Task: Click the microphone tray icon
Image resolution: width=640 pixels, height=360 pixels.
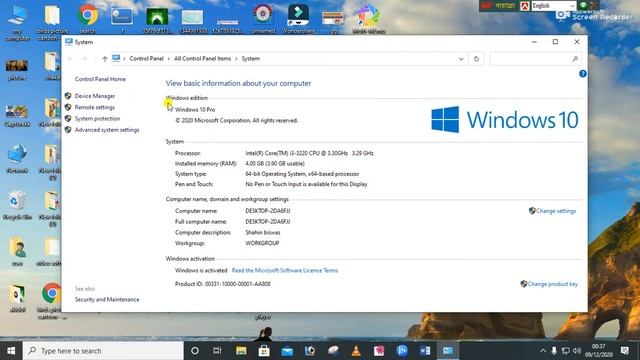Action: point(554,351)
